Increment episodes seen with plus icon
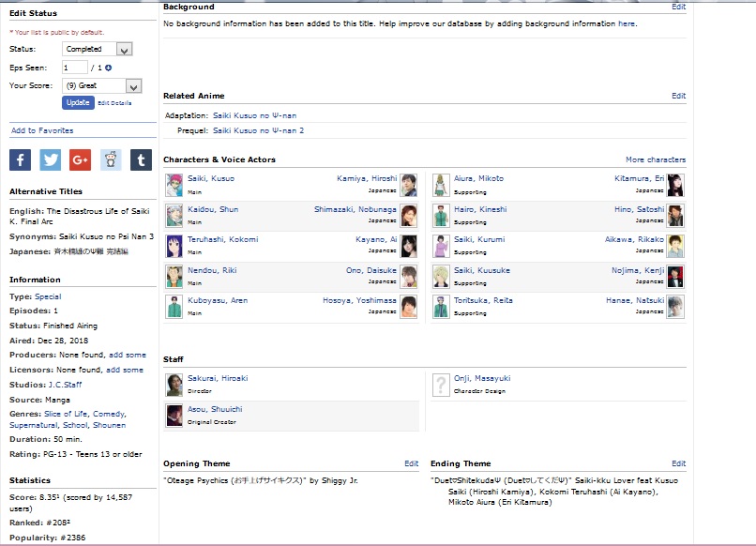756x546 pixels. (x=108, y=68)
